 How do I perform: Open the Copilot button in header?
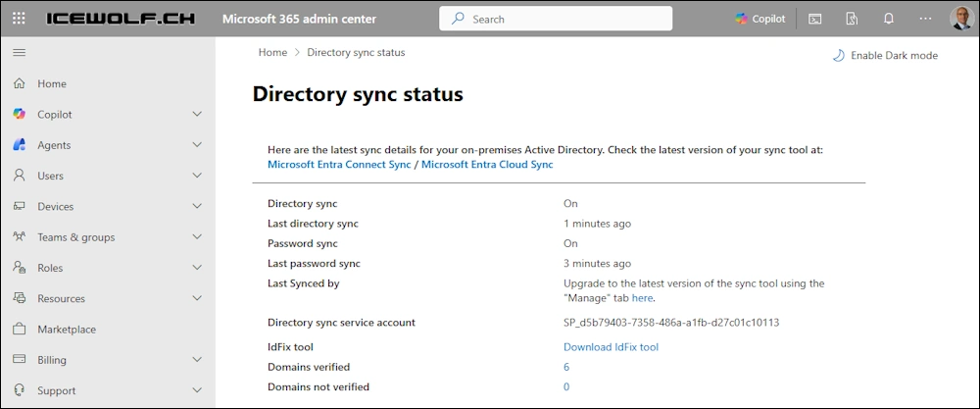[760, 19]
